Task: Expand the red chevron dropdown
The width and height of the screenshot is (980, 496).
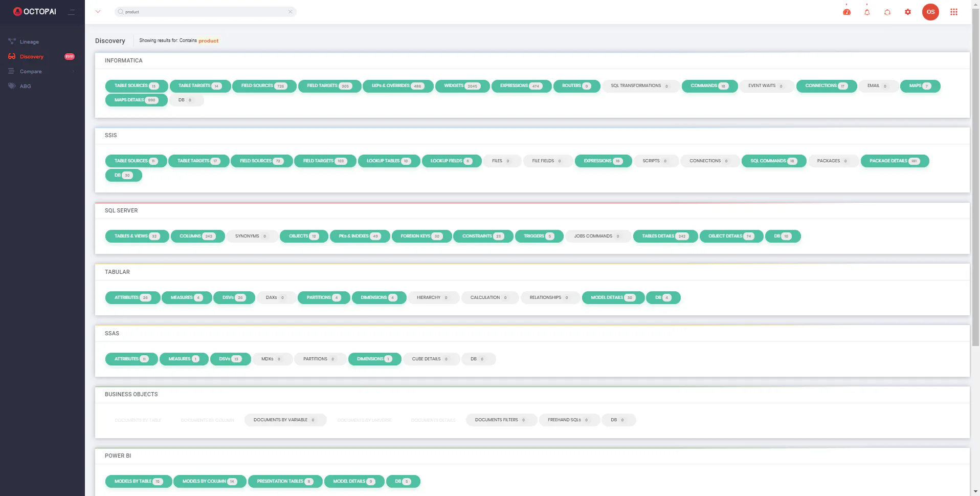Action: click(98, 12)
